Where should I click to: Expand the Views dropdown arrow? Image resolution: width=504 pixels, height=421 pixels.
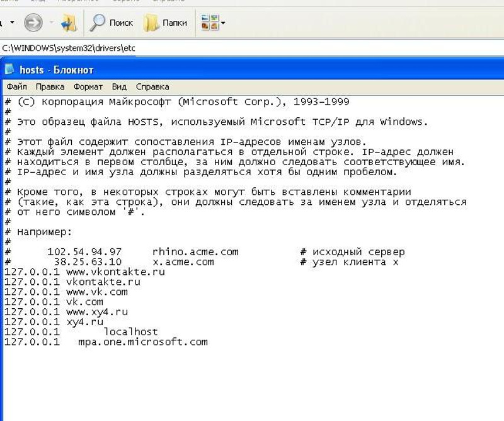tap(223, 23)
